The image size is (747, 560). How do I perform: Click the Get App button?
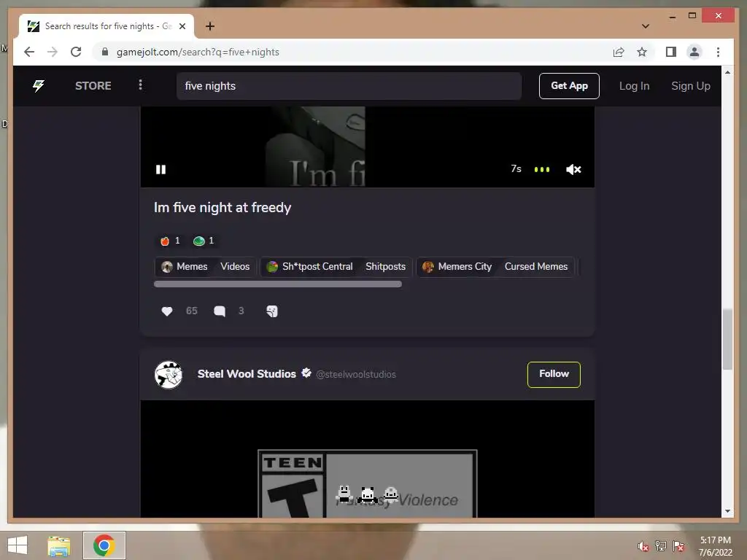[x=569, y=86]
